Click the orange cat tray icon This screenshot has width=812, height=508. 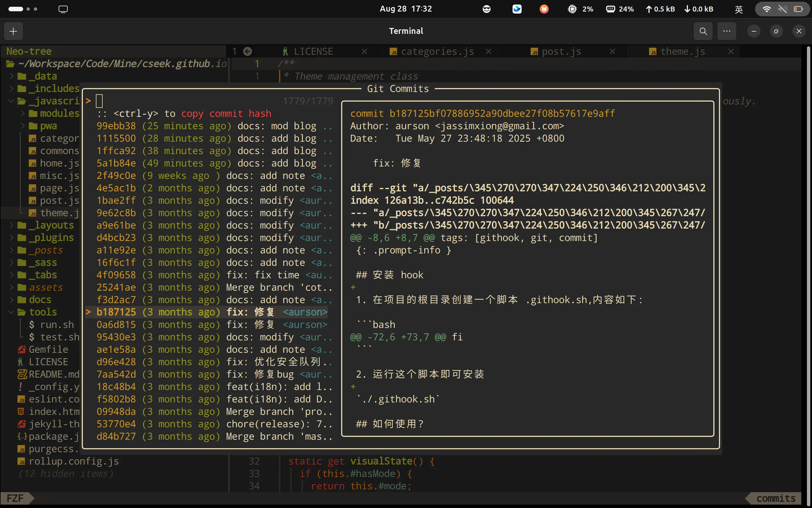[x=544, y=9]
